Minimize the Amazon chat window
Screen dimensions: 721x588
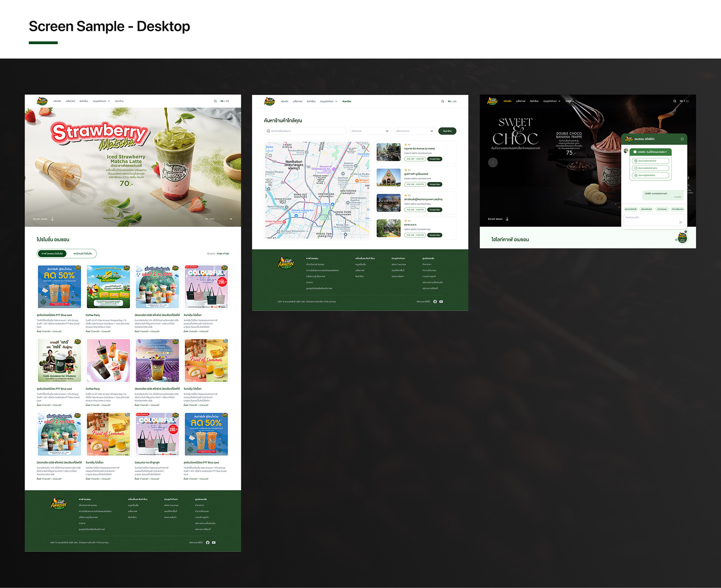pyautogui.click(x=682, y=139)
